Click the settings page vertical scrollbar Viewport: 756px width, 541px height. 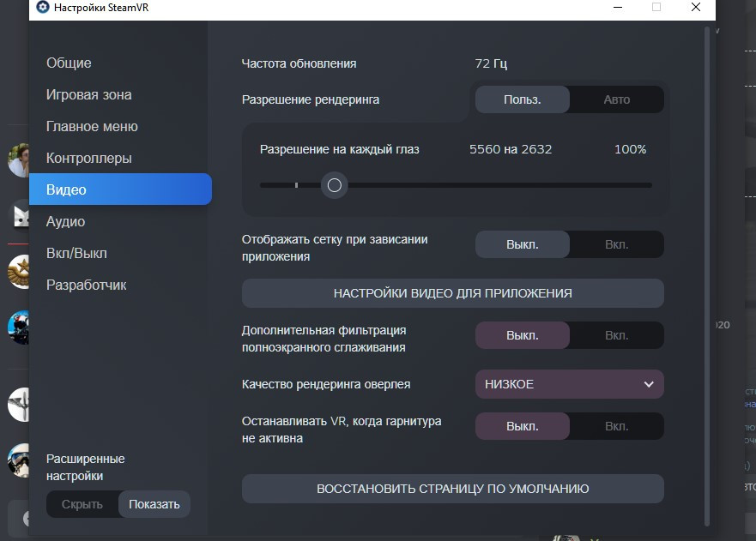click(707, 276)
